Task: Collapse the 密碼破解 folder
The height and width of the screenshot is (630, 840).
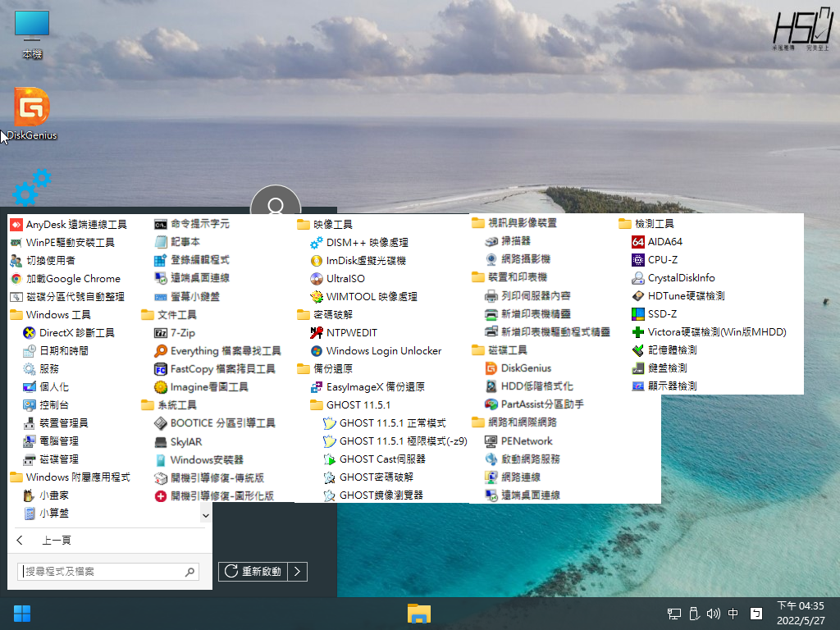Action: pos(325,314)
